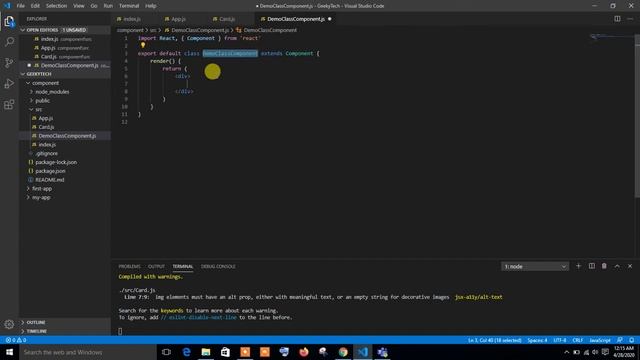Viewport: 640px width, 360px height.
Task: Change line endings via CRLF status
Action: [x=578, y=340]
